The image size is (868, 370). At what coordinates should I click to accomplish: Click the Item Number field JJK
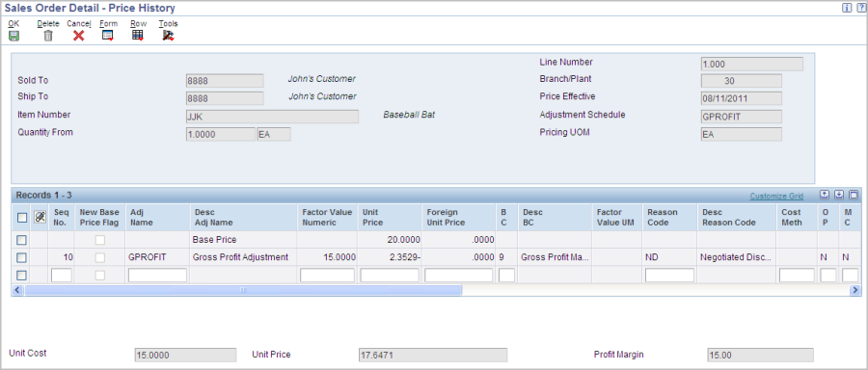(x=272, y=117)
